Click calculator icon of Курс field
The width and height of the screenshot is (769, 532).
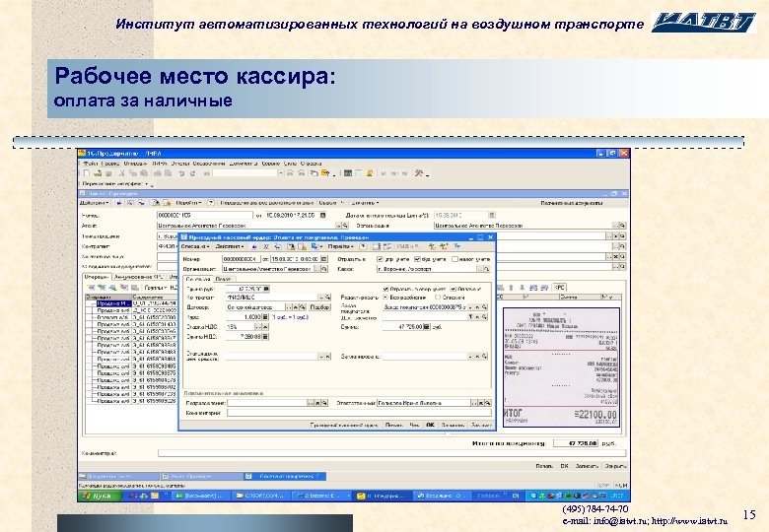265,317
